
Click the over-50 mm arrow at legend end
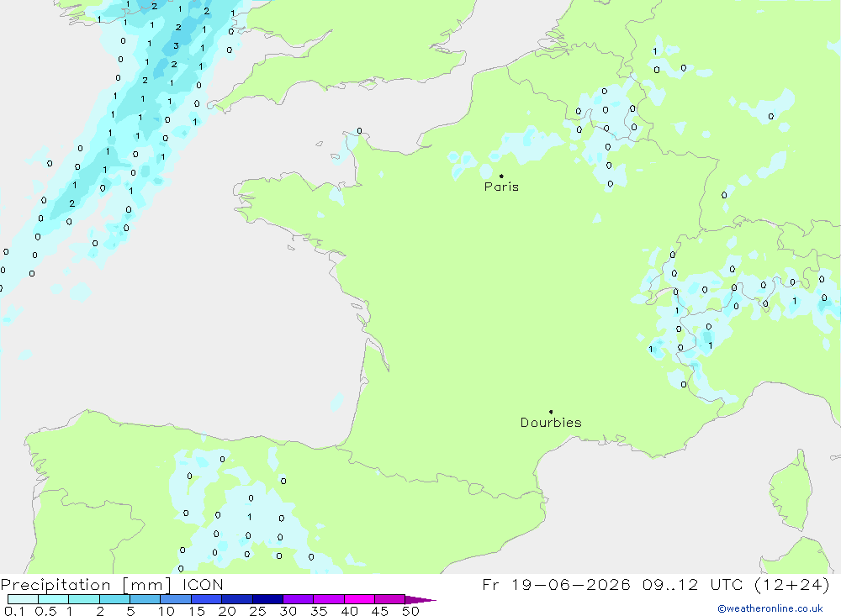tap(420, 600)
